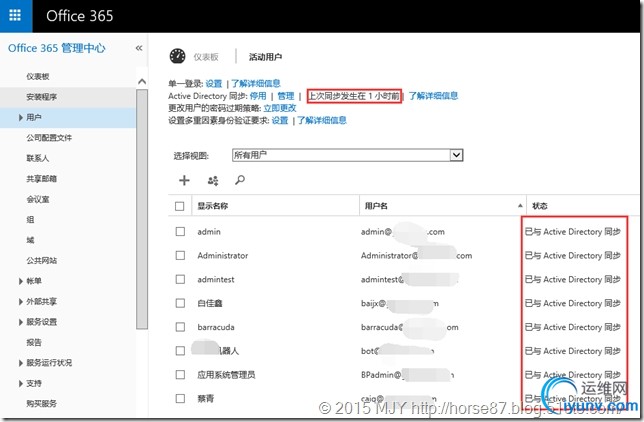Image resolution: width=644 pixels, height=422 pixels.
Task: Select the 应用系统管理员 display name
Action: [226, 375]
